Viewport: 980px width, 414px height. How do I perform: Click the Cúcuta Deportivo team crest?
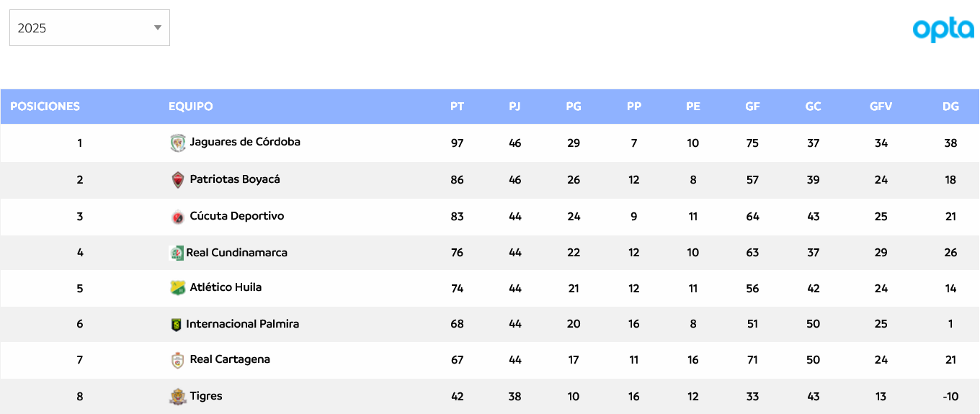[x=178, y=217]
